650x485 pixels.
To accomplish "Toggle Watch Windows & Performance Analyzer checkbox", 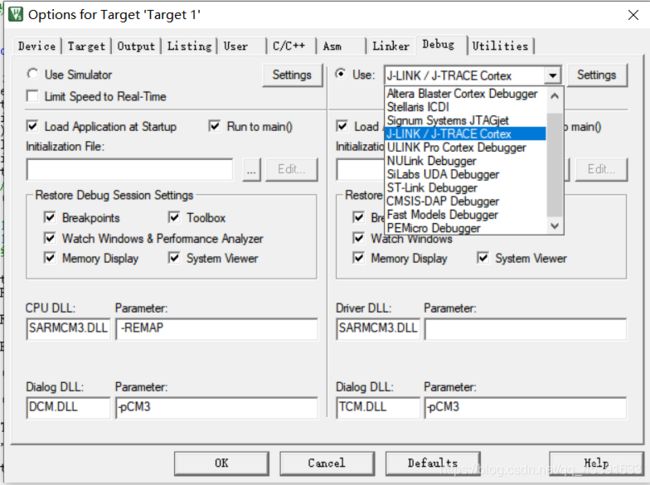I will click(49, 238).
